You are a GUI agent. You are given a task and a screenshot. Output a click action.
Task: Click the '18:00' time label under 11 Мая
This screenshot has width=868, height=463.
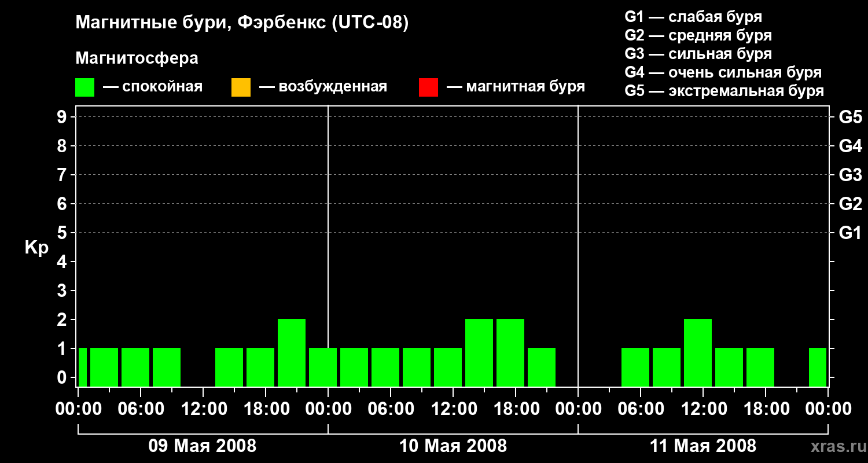point(766,409)
